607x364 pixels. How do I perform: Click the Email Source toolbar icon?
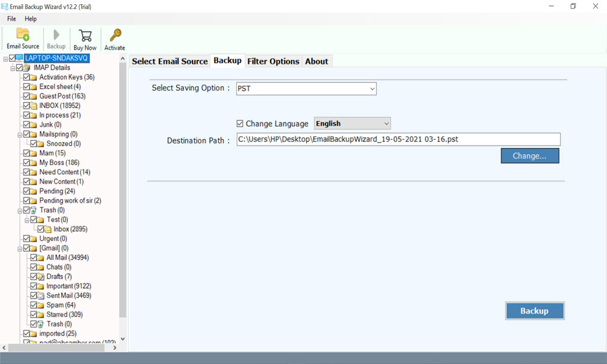(23, 35)
